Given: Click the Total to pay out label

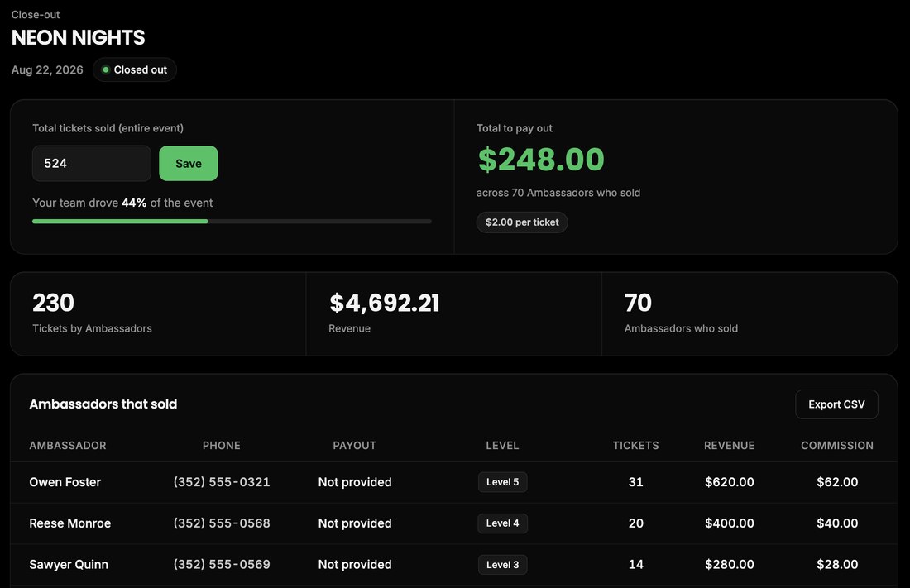Looking at the screenshot, I should [515, 128].
